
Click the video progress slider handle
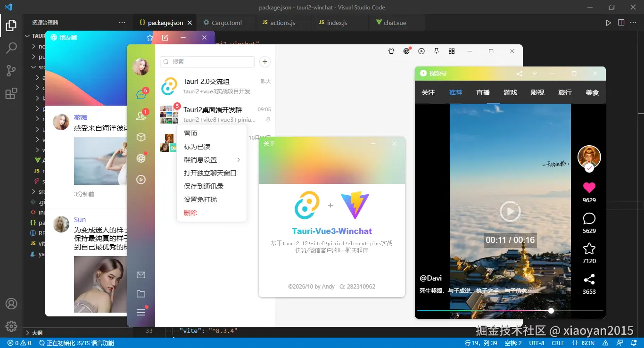pos(551,311)
